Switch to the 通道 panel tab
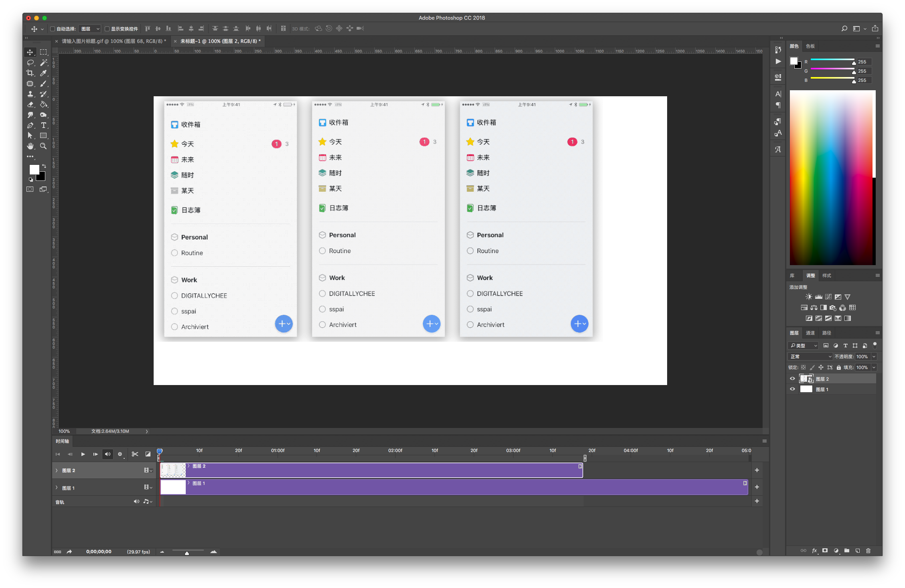 coord(810,333)
